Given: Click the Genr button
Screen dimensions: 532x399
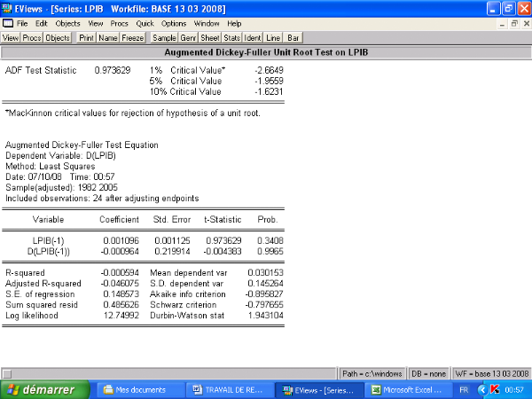Looking at the screenshot, I should point(188,37).
